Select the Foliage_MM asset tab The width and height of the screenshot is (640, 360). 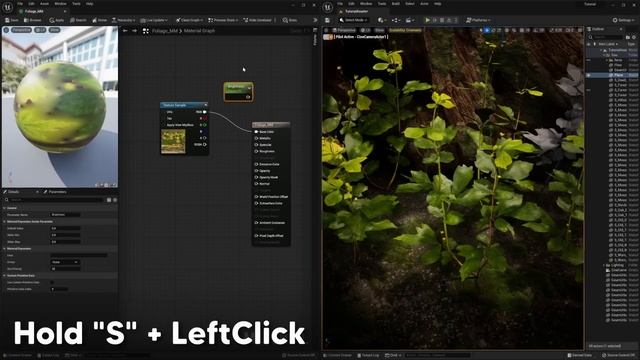click(34, 11)
